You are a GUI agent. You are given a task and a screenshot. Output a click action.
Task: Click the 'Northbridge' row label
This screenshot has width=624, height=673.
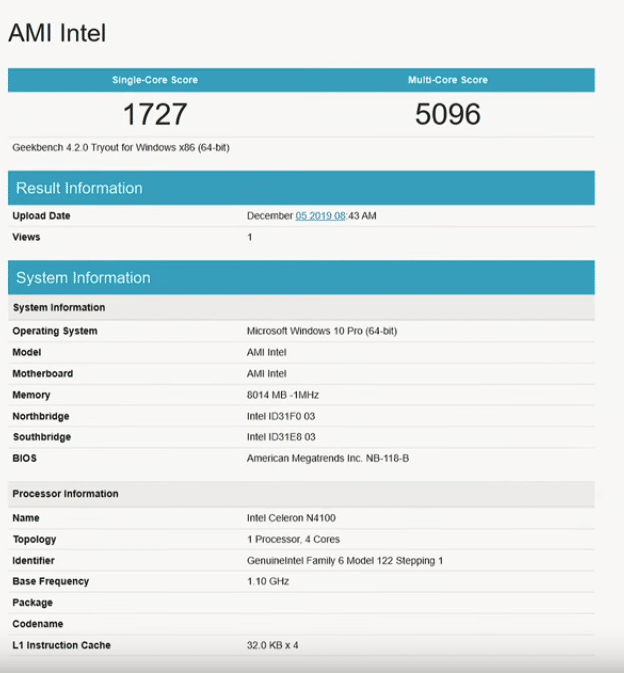(x=41, y=416)
